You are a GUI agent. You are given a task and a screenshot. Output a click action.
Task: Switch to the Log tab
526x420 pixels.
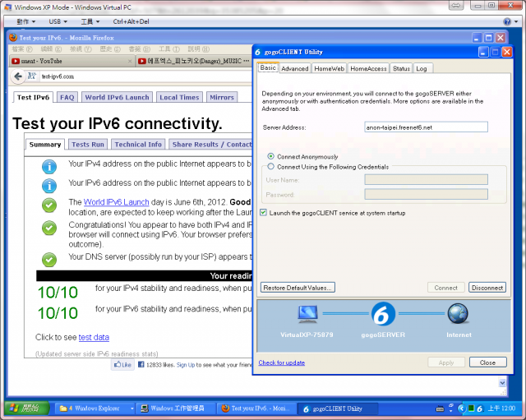(x=422, y=68)
